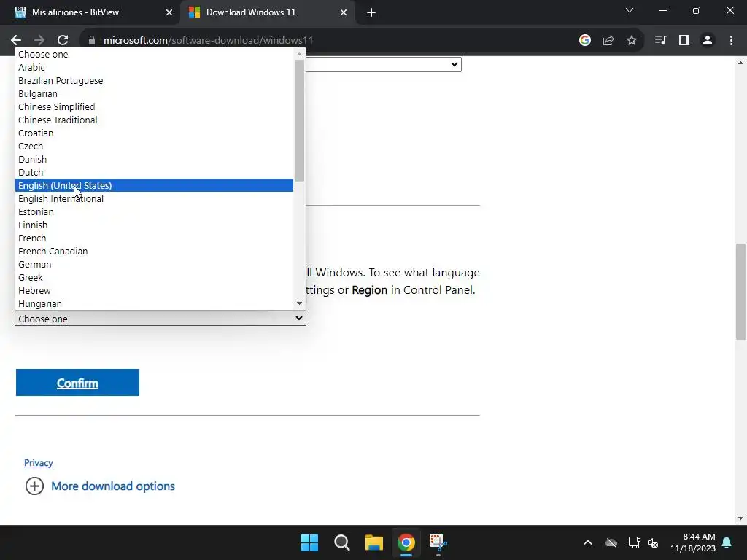Choose Dutch from the dropdown
This screenshot has height=560, width=747.
[155, 172]
